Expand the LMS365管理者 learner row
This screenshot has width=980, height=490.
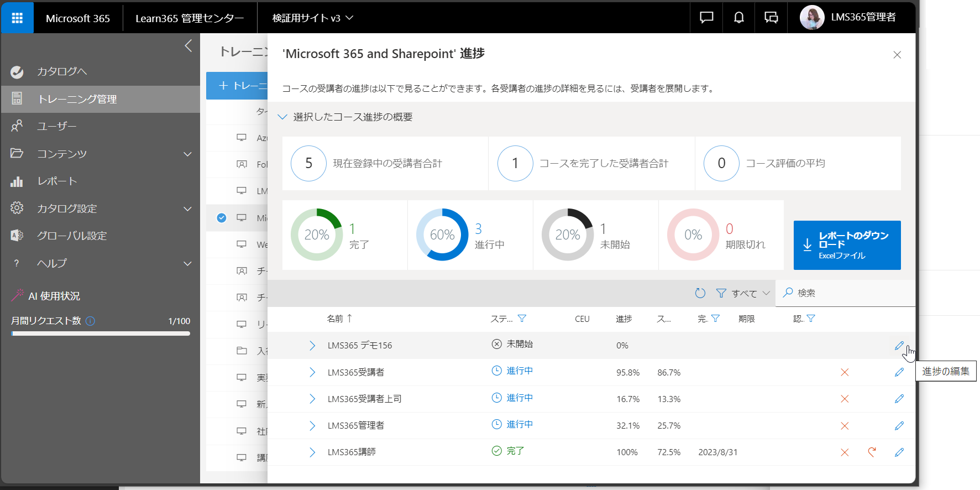[312, 426]
